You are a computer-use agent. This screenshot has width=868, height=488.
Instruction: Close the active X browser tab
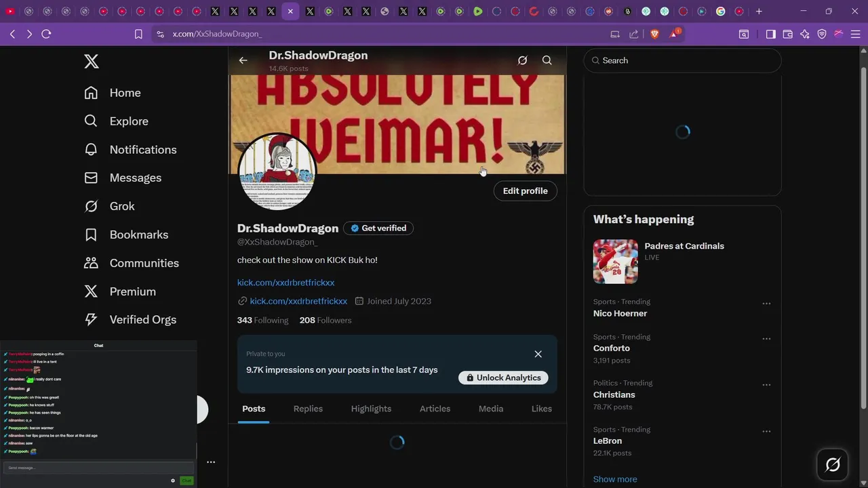(290, 12)
